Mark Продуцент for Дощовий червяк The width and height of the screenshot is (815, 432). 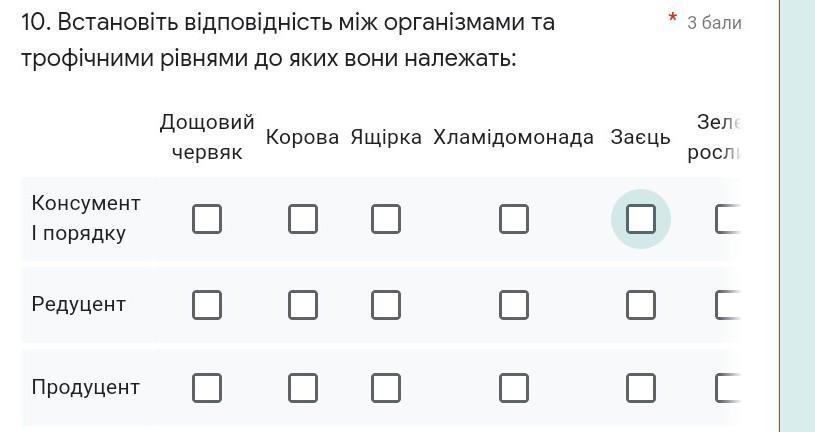tap(207, 387)
